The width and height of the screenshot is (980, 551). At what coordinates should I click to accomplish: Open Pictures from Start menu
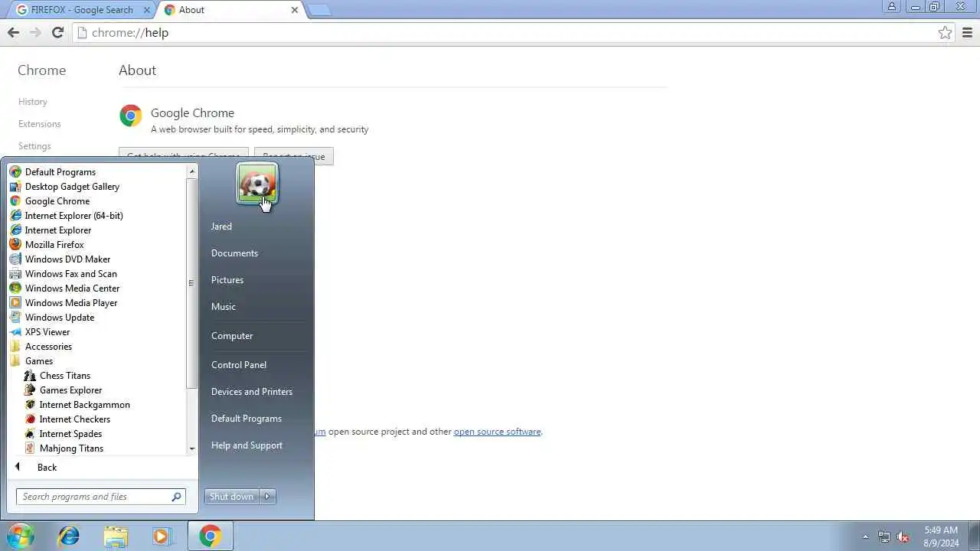click(x=227, y=280)
